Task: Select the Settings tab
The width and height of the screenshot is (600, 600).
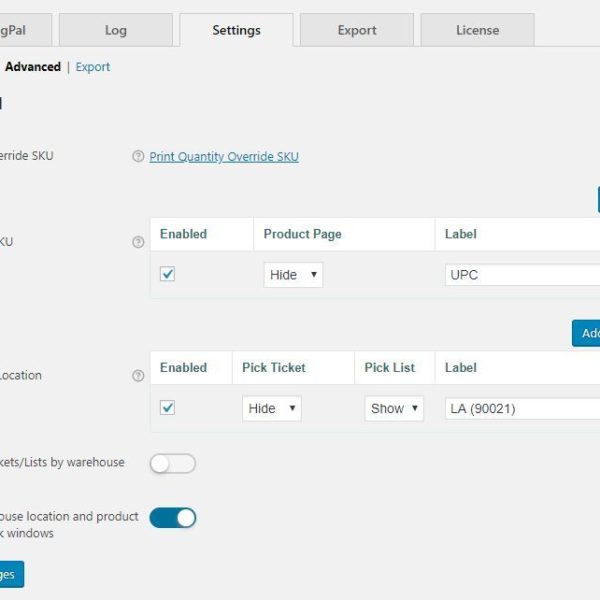Action: [236, 30]
